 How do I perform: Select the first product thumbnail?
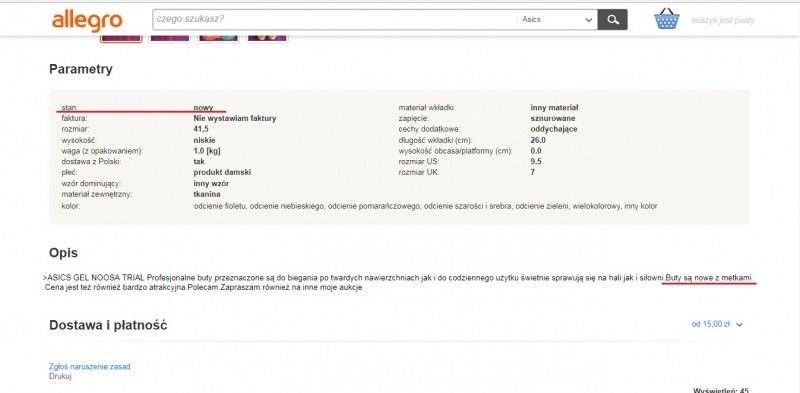click(121, 39)
